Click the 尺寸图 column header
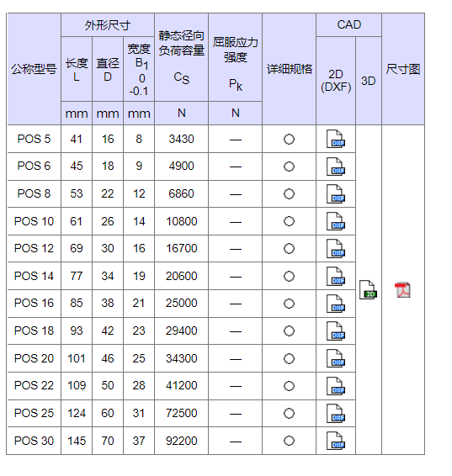The height and width of the screenshot is (476, 452). [403, 69]
